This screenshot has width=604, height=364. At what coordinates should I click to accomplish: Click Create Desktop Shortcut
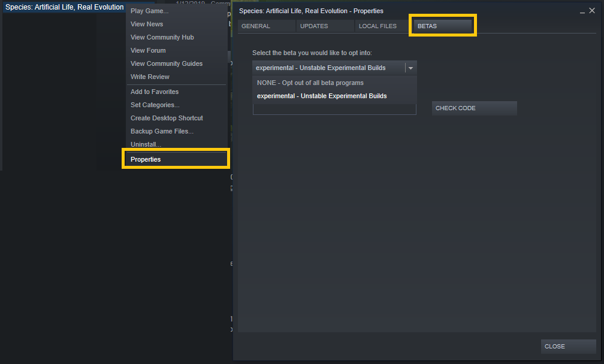click(x=167, y=118)
